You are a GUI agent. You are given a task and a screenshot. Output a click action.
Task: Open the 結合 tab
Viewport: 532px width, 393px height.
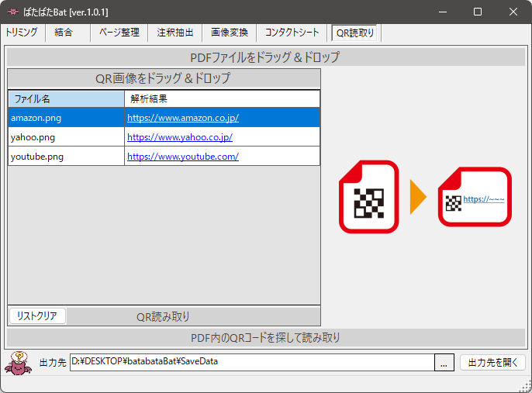(x=64, y=33)
